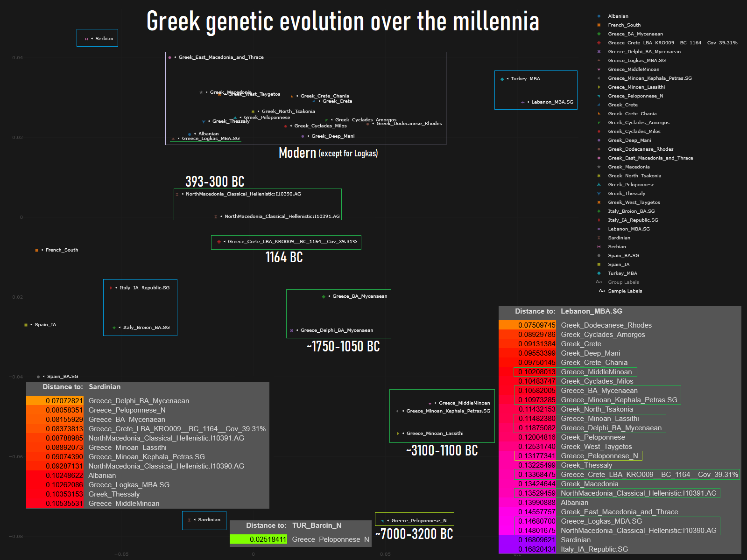This screenshot has width=747, height=560.
Task: Click Greece_Peloponnese_N in the TUR_Barcin_N table
Action: tap(331, 539)
